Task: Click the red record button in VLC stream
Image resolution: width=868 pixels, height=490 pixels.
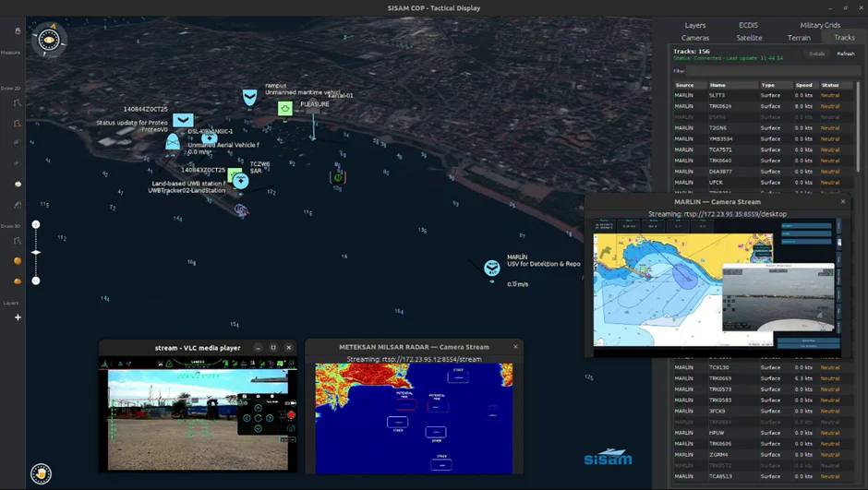Action: (x=291, y=414)
